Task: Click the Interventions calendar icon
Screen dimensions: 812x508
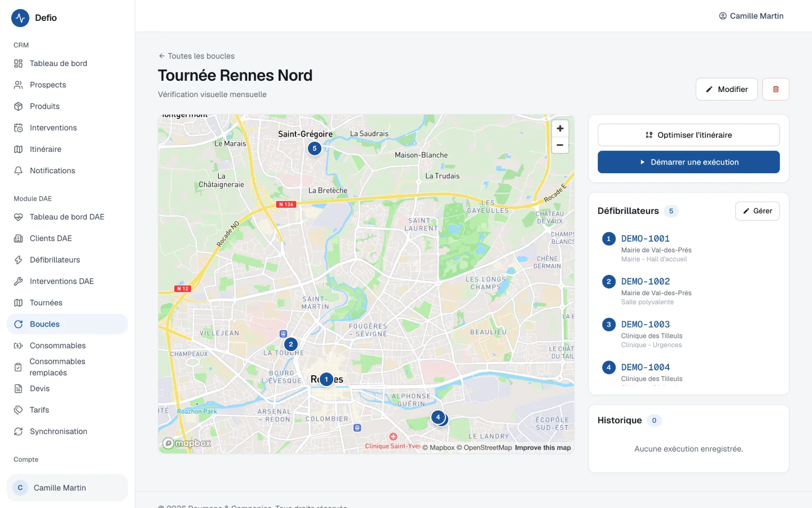Action: click(x=18, y=128)
